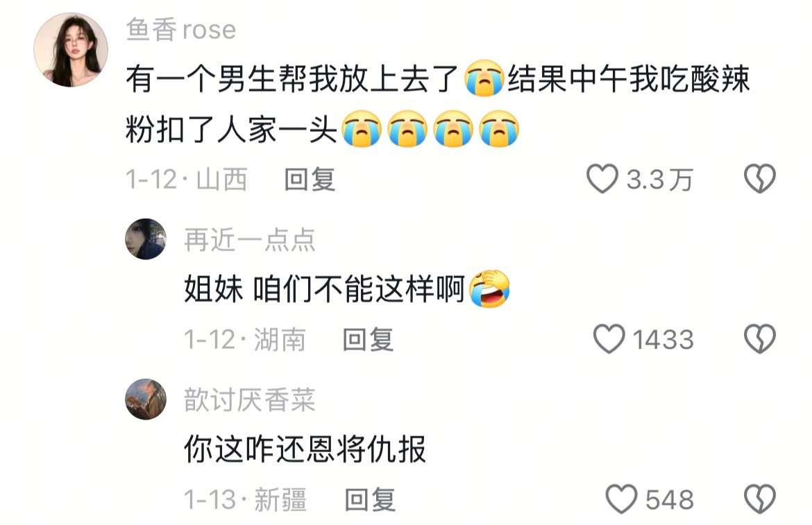Image resolution: width=812 pixels, height=525 pixels.
Task: Open the avatar of 再近一点点
Action: click(146, 239)
